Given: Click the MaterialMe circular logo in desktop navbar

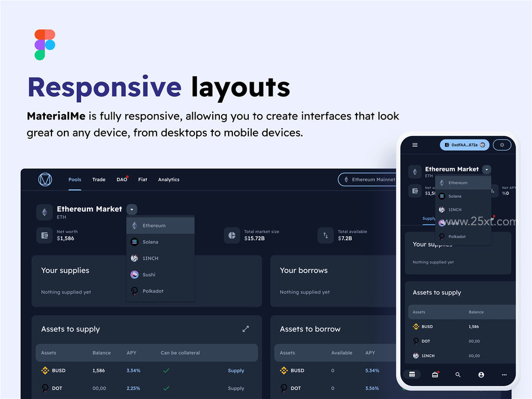Looking at the screenshot, I should 45,180.
